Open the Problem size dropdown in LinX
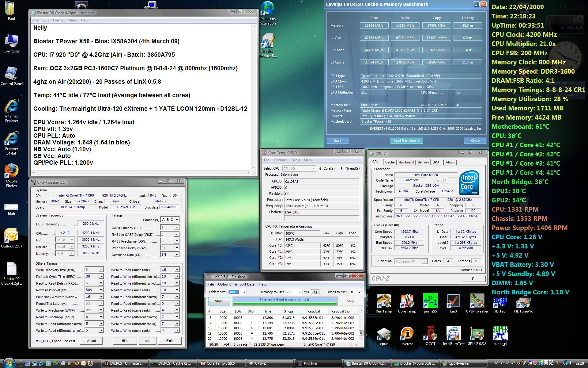588x368 pixels. [x=244, y=292]
